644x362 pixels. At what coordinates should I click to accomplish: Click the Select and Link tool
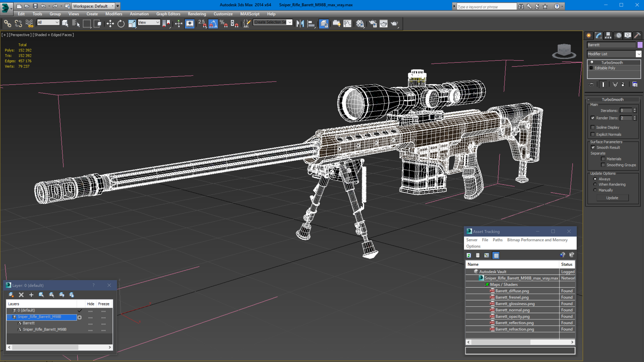click(8, 24)
